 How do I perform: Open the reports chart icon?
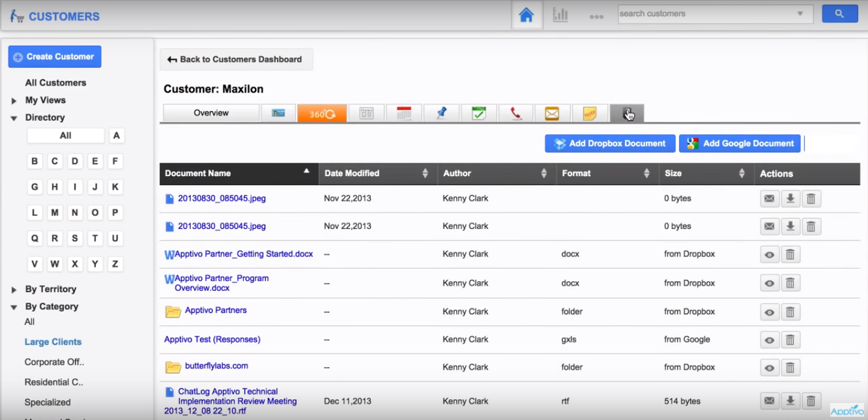tap(562, 14)
